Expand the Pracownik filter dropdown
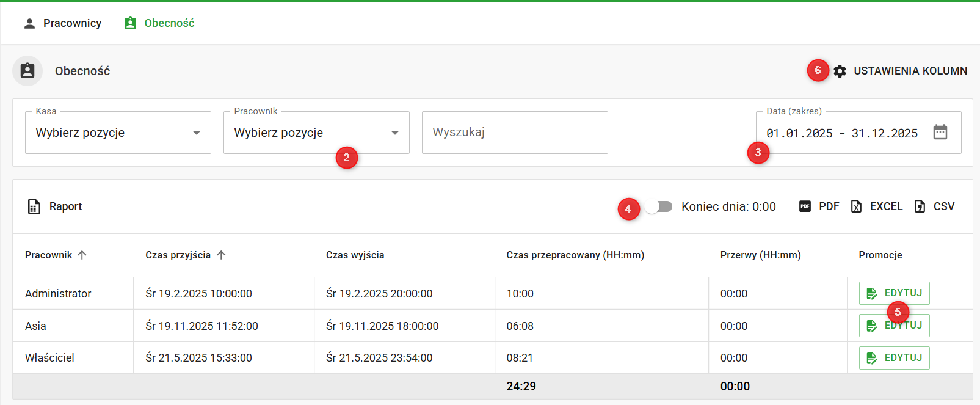This screenshot has width=980, height=405. [x=316, y=133]
